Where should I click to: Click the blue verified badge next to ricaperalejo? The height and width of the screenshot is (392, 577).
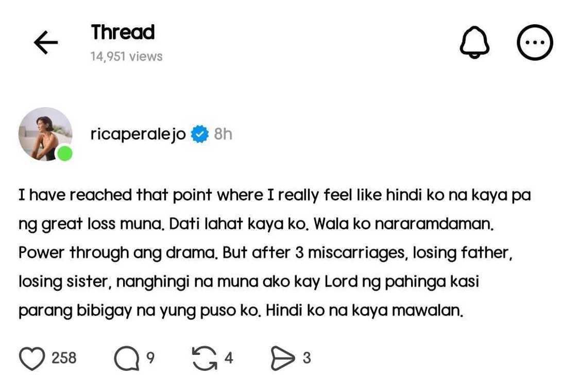coord(199,134)
